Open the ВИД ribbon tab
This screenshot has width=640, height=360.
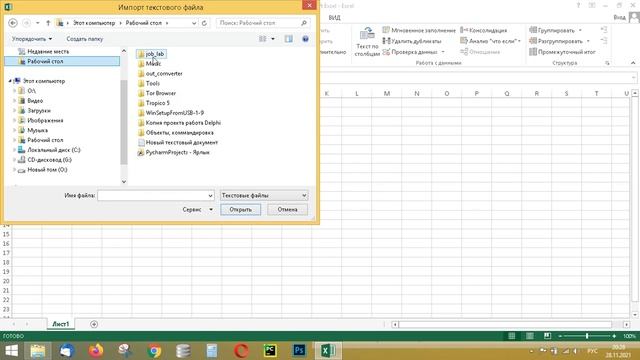[x=334, y=18]
